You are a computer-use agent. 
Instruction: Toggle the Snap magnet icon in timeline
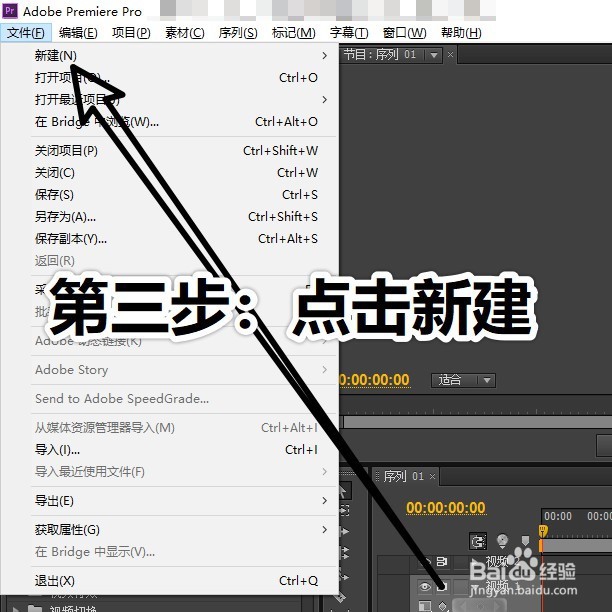[478, 541]
